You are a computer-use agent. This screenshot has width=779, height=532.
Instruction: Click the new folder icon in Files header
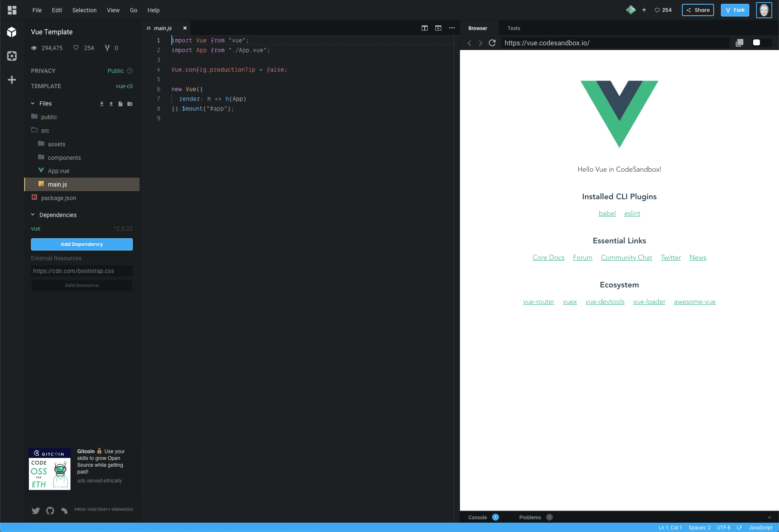point(130,104)
